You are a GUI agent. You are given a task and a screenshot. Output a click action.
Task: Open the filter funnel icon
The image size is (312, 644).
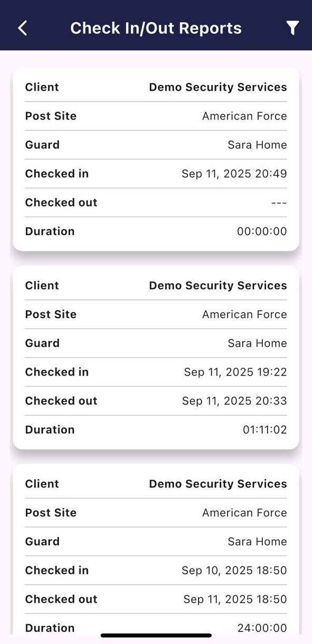tap(292, 28)
